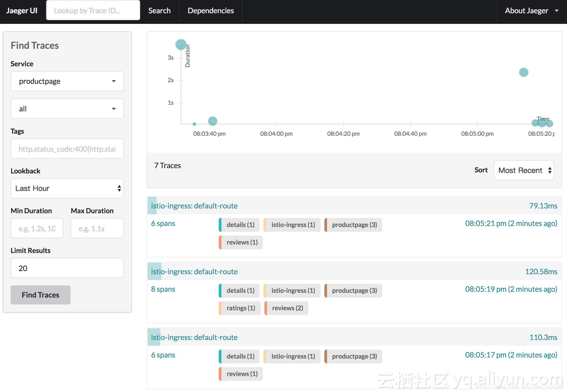Open the Dependencies tab in Jaeger
Viewport: 567px width, 392px height.
pos(211,11)
